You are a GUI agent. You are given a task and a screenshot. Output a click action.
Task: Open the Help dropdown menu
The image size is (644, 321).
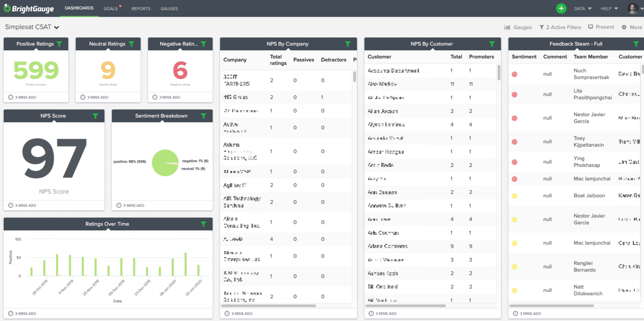608,8
